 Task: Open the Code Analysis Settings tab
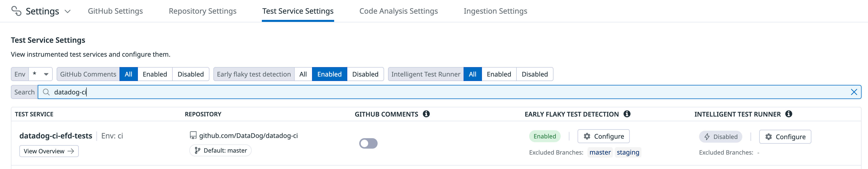[399, 11]
